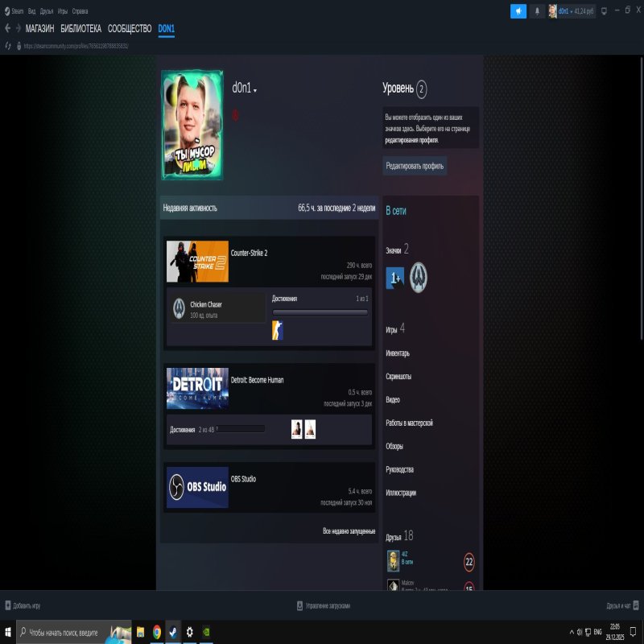Click the blue announcements megaphone icon
This screenshot has width=644, height=644.
(x=518, y=10)
